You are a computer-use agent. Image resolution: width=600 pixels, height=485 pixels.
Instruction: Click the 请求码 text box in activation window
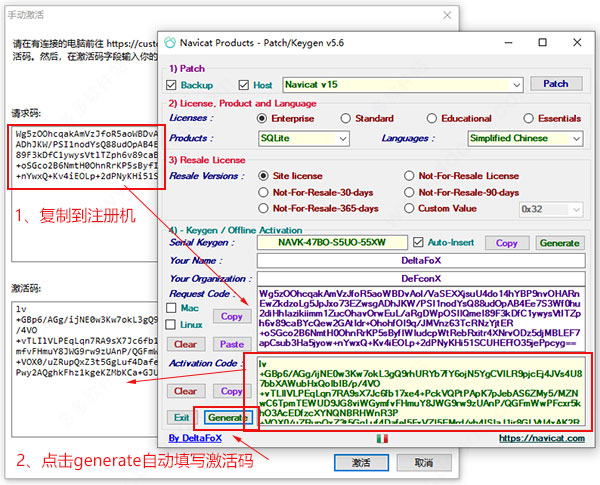pos(85,193)
